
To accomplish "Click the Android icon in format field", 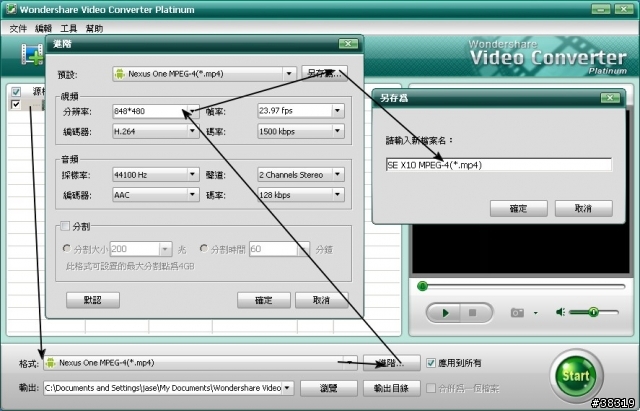I will [x=50, y=362].
